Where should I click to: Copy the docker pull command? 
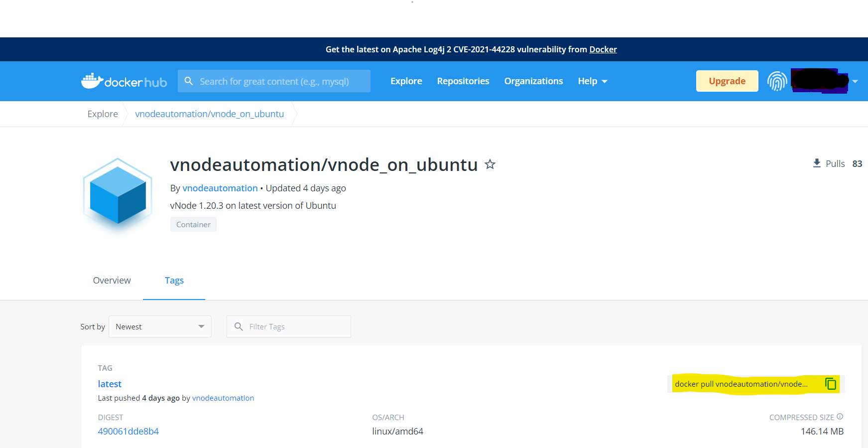(x=830, y=384)
